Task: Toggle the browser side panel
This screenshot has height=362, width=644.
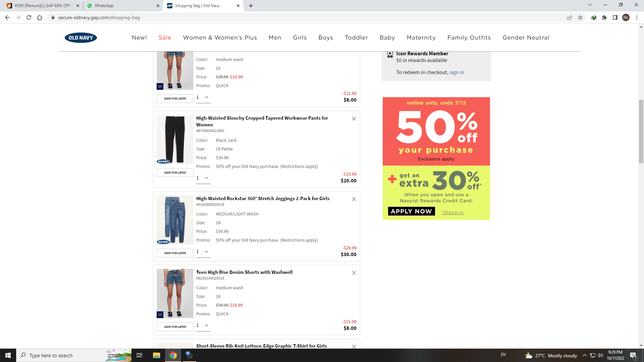Action: (615, 17)
